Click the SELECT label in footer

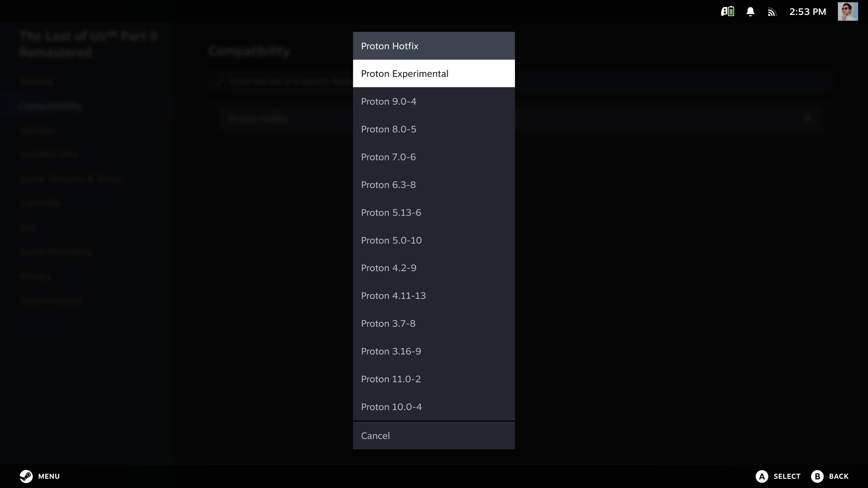[x=787, y=476]
